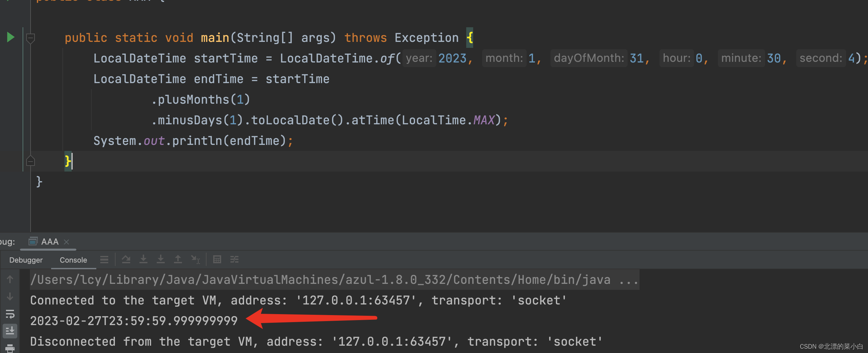
Task: Click the 'minute:' parameter hint
Action: 741,58
